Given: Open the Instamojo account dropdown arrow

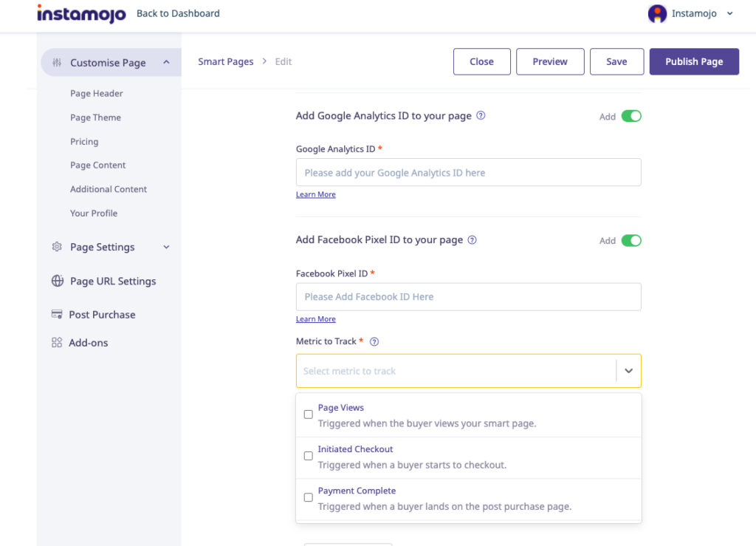Looking at the screenshot, I should (730, 13).
